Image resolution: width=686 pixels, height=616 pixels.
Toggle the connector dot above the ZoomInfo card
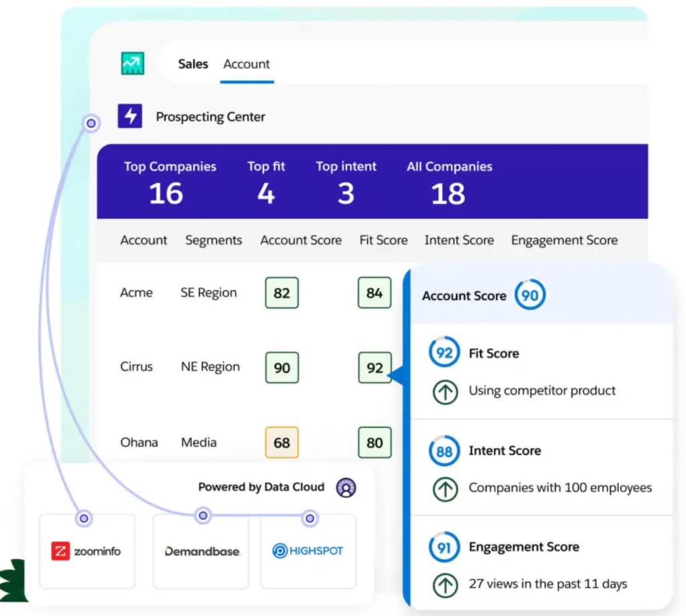click(x=83, y=518)
